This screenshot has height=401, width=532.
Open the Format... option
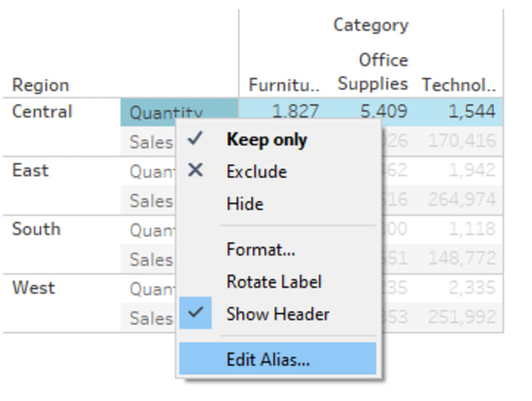click(x=261, y=250)
